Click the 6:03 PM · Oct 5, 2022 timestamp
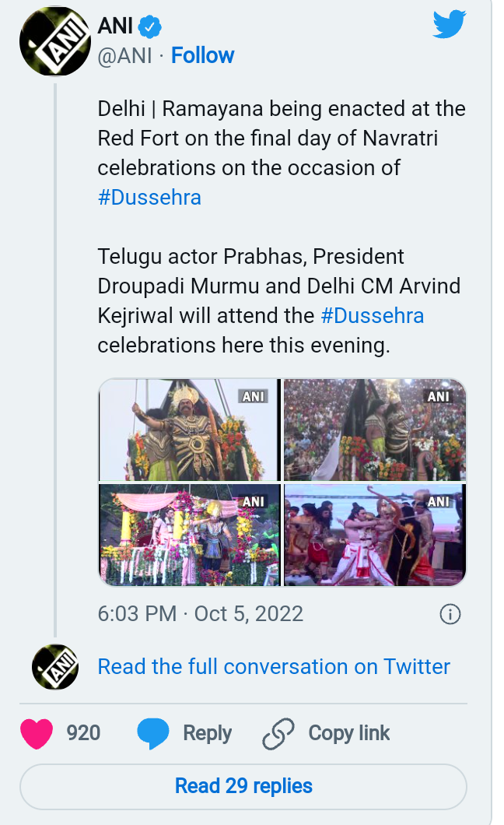The height and width of the screenshot is (825, 504). 200,613
